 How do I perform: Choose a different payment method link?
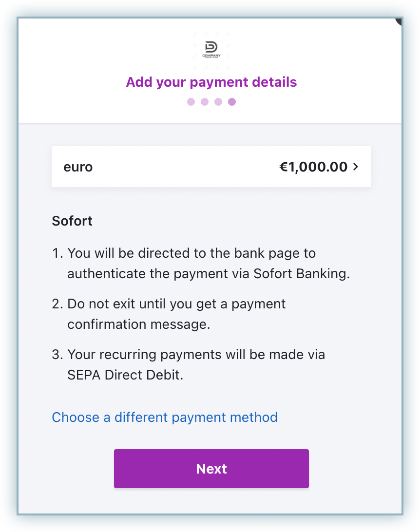[165, 418]
